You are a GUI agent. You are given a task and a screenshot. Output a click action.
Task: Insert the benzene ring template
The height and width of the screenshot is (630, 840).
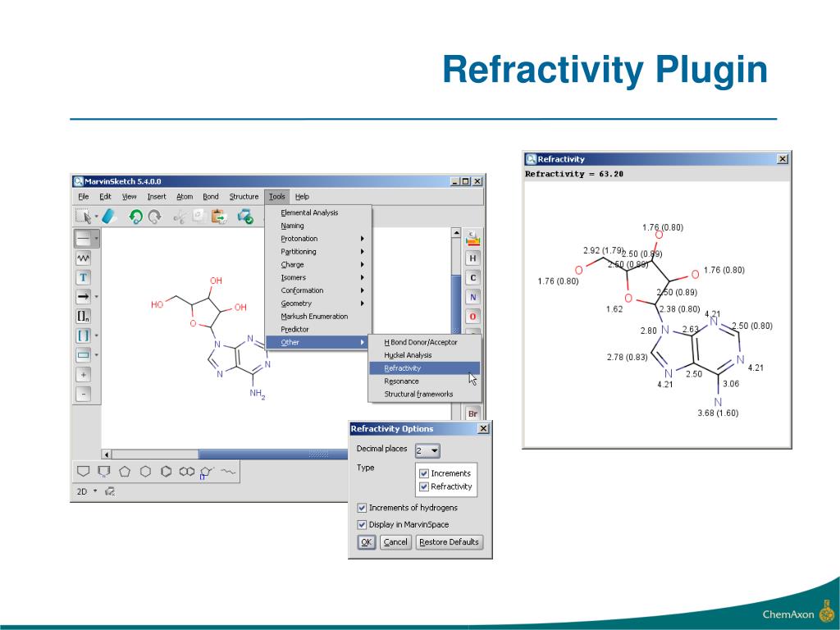(x=166, y=472)
